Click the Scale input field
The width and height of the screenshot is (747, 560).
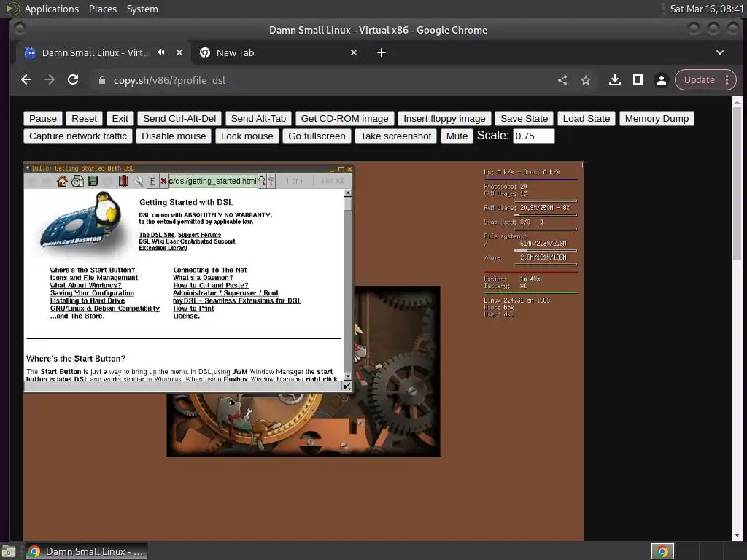pos(533,136)
